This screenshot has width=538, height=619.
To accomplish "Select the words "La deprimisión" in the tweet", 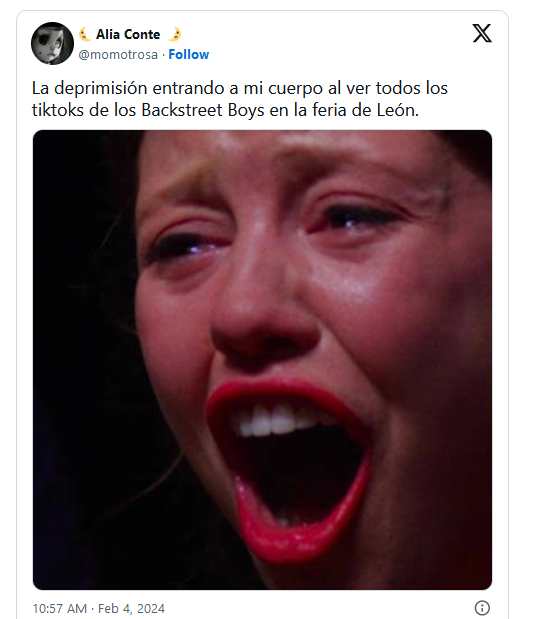I will point(90,88).
